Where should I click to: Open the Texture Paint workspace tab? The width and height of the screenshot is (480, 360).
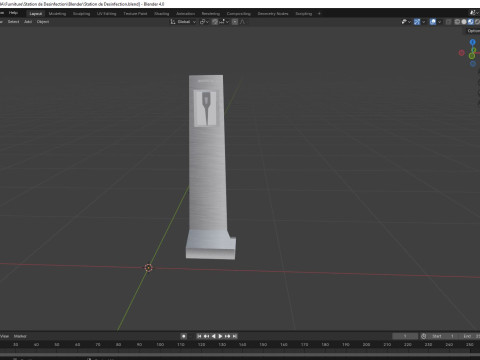point(135,14)
